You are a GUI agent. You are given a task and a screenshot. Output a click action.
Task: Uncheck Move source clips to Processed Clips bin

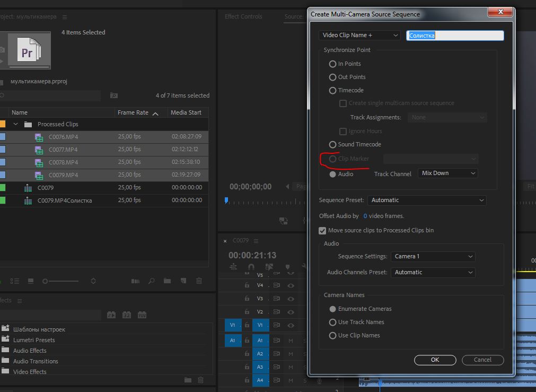click(322, 231)
